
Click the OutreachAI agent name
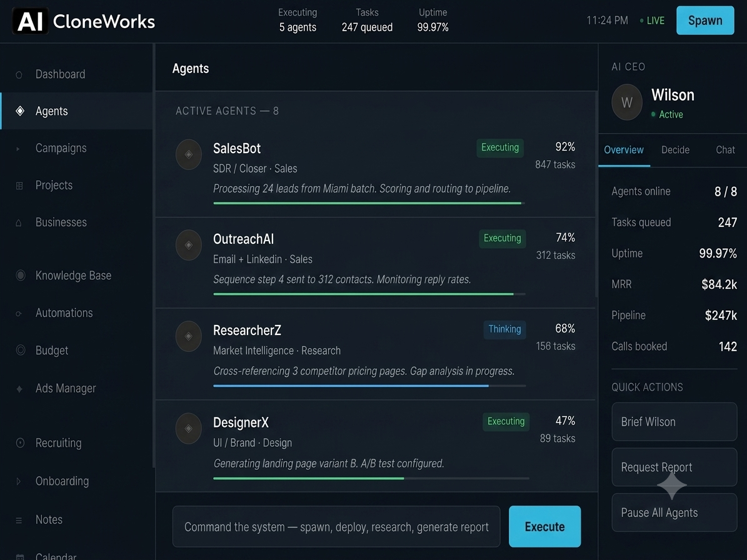[x=243, y=239]
